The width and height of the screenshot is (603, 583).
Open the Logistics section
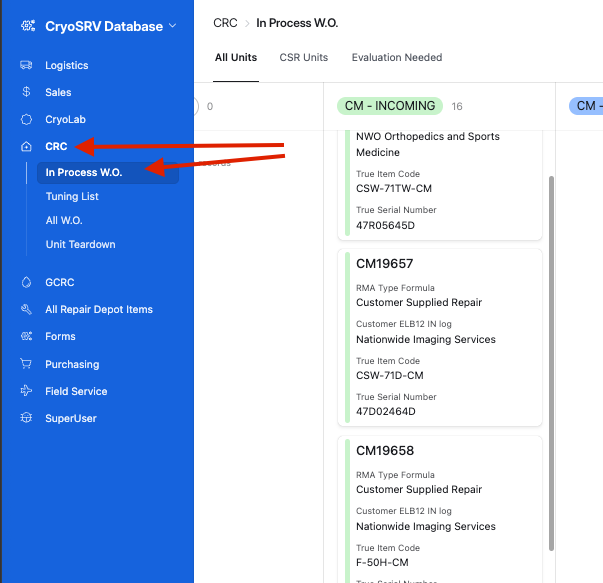click(67, 65)
